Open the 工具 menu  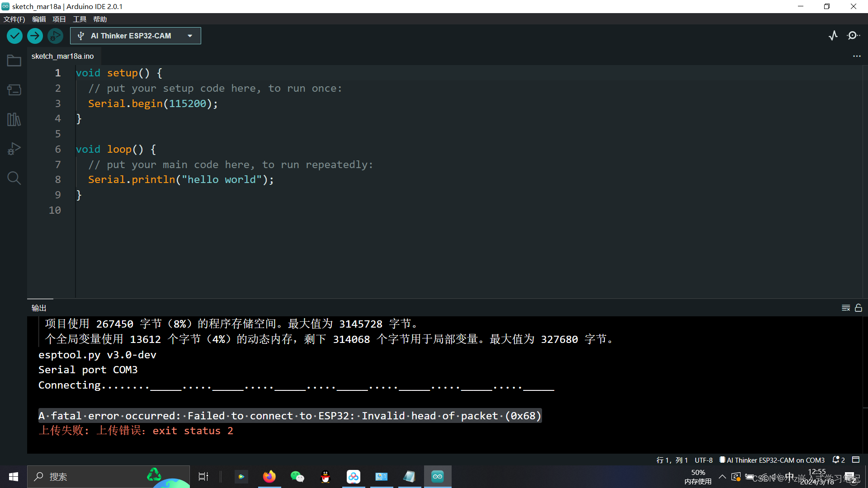click(x=79, y=19)
